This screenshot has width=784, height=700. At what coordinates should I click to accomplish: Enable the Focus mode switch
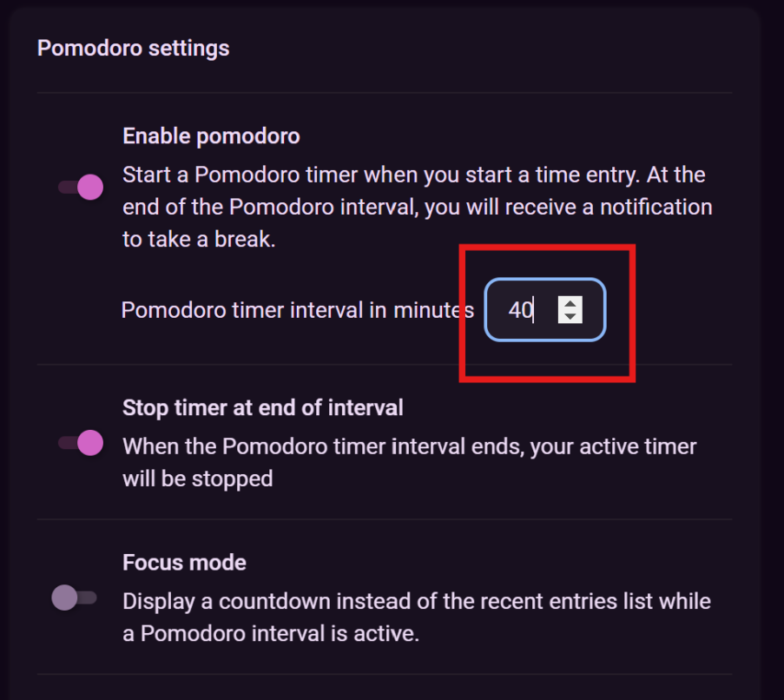click(74, 598)
